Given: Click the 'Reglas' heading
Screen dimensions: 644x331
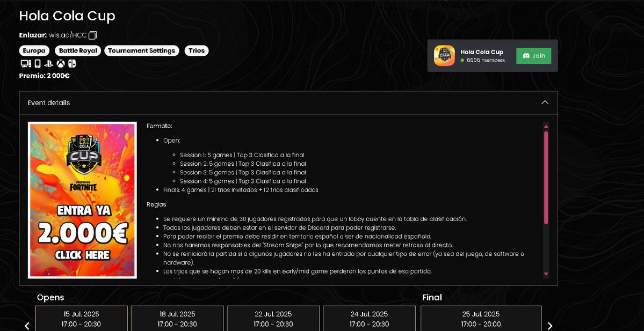Looking at the screenshot, I should pyautogui.click(x=156, y=204).
